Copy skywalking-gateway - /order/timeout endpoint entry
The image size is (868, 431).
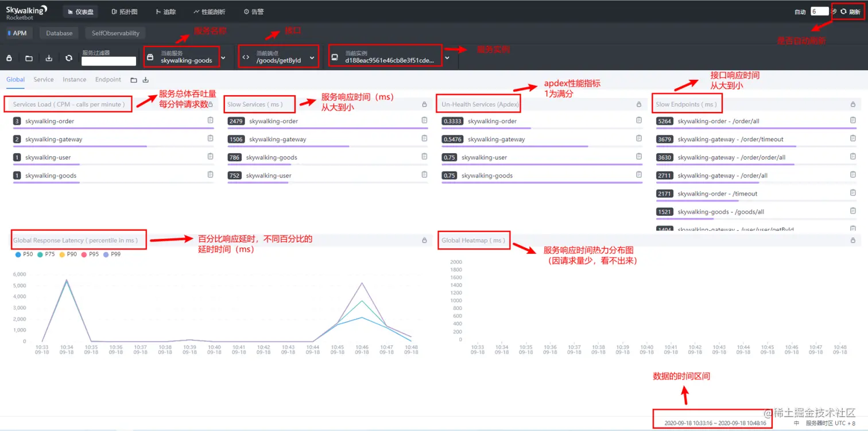(x=853, y=138)
